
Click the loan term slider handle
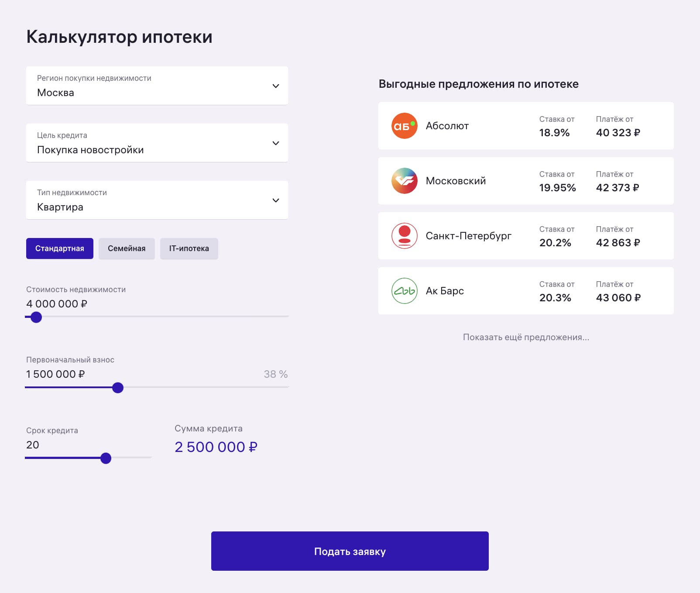(x=106, y=458)
